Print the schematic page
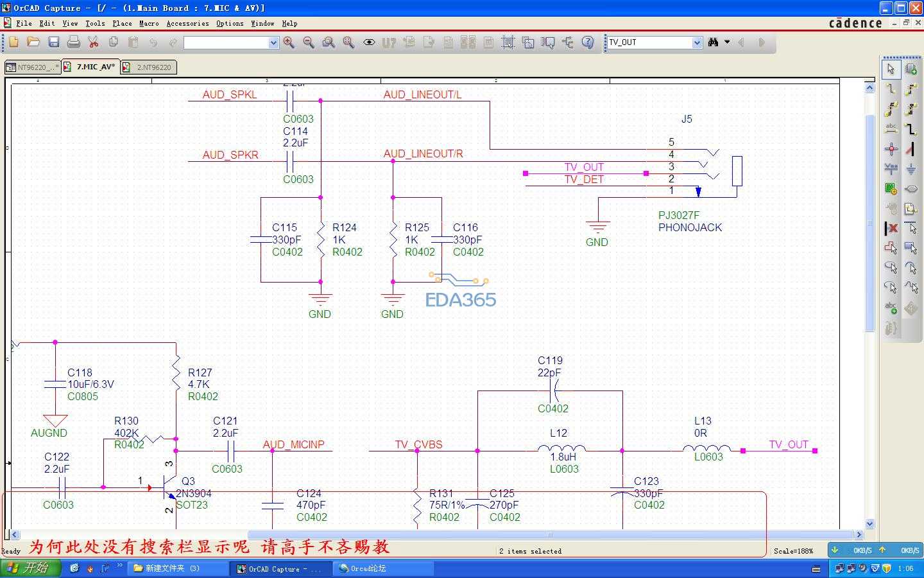Viewport: 924px width, 578px height. [x=74, y=42]
